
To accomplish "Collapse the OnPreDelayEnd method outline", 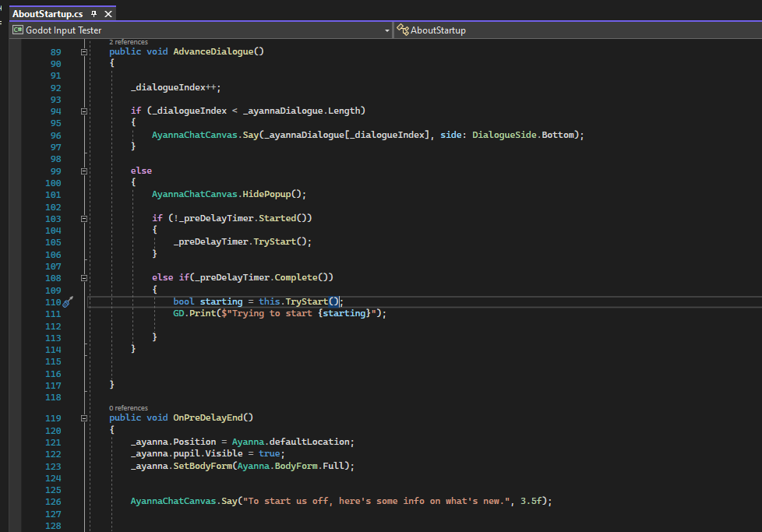I will 84,417.
